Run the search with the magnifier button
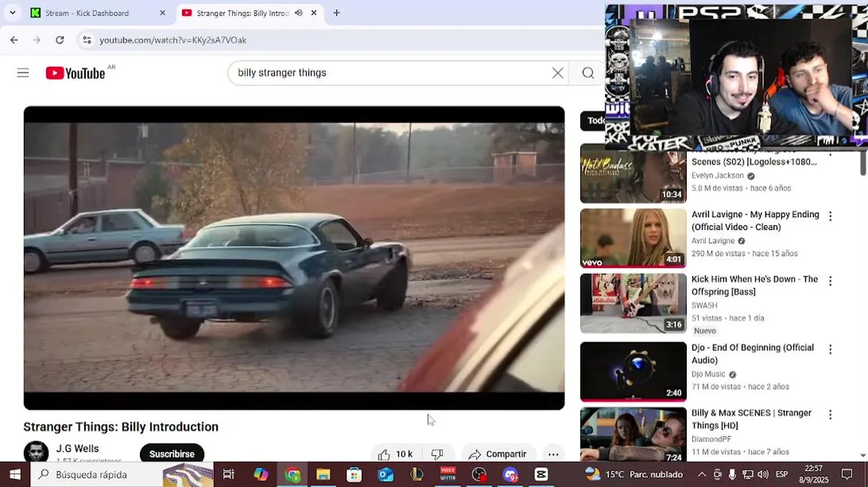868x487 pixels. pos(588,73)
